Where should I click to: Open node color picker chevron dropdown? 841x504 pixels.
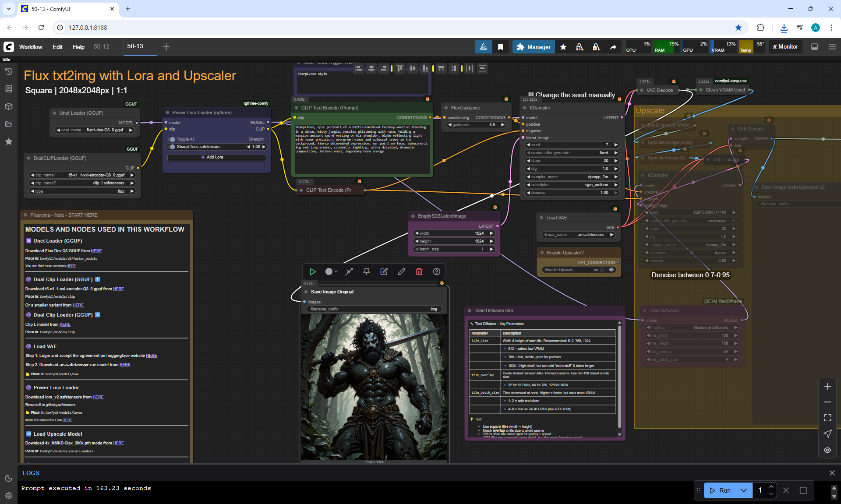(336, 272)
